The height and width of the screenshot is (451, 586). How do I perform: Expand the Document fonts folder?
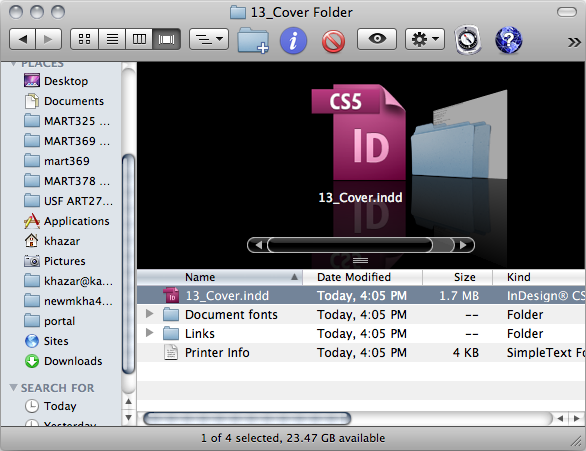pos(149,313)
